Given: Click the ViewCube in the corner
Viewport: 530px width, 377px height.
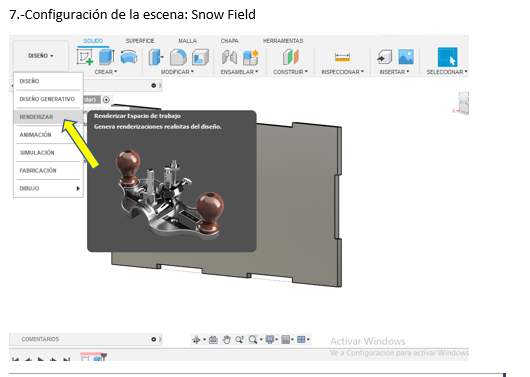Looking at the screenshot, I should click(463, 103).
